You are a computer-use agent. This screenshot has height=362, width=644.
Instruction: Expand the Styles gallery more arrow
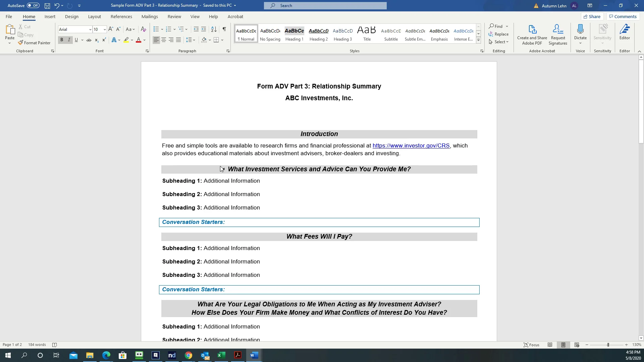(x=478, y=40)
